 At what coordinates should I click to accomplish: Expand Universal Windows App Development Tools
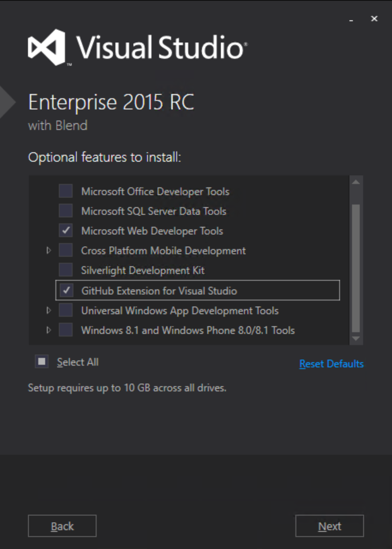point(49,310)
